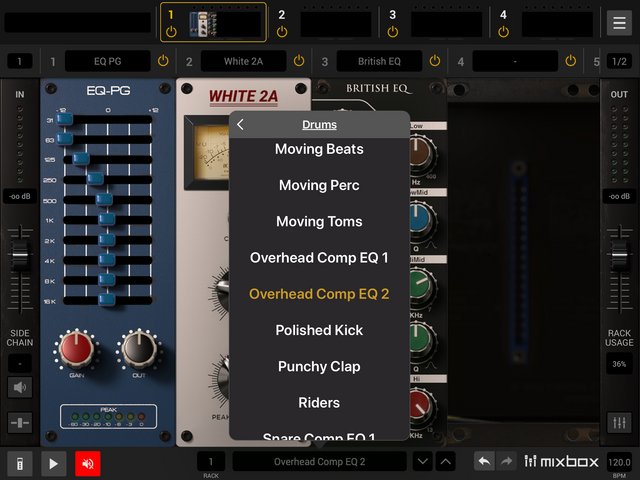Undo the last action
This screenshot has width=640, height=480.
pyautogui.click(x=484, y=462)
